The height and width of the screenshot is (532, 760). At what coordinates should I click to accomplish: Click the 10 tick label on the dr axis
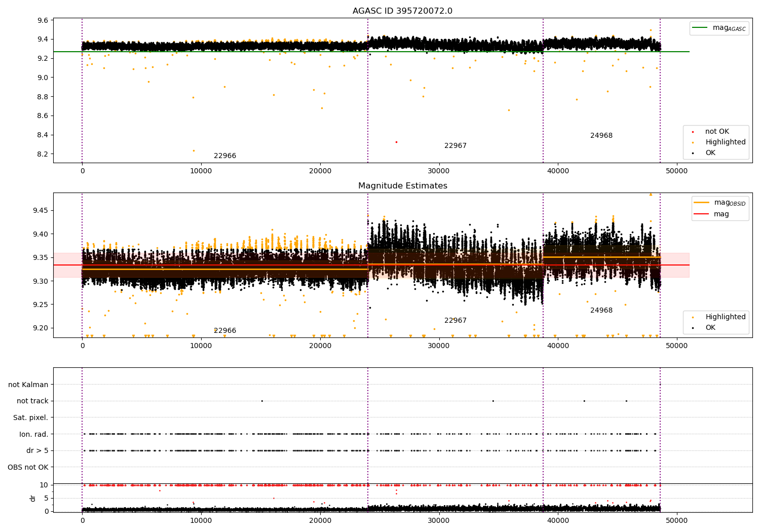44,485
